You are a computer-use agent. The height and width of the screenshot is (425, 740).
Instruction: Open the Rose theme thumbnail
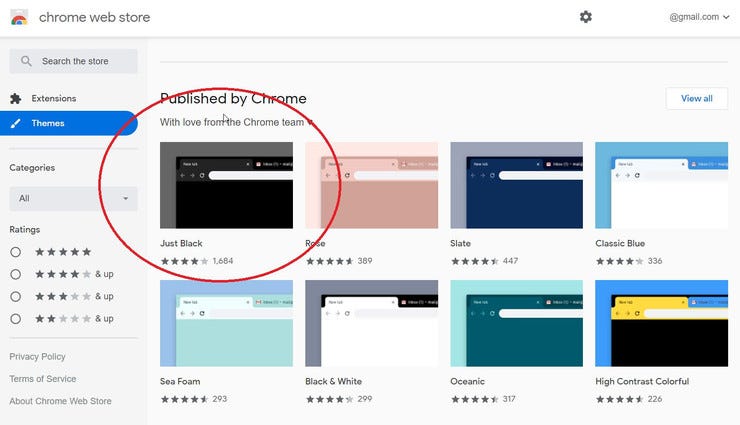pyautogui.click(x=371, y=185)
